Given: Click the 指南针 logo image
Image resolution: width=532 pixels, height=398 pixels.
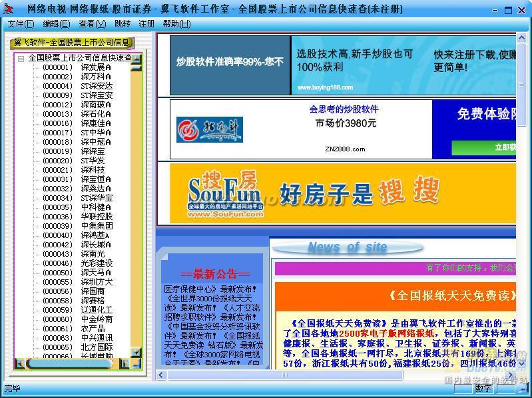Looking at the screenshot, I should (210, 130).
